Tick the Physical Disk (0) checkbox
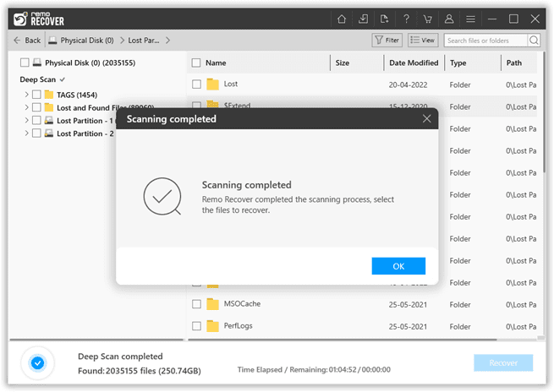The width and height of the screenshot is (554, 392). pos(25,63)
